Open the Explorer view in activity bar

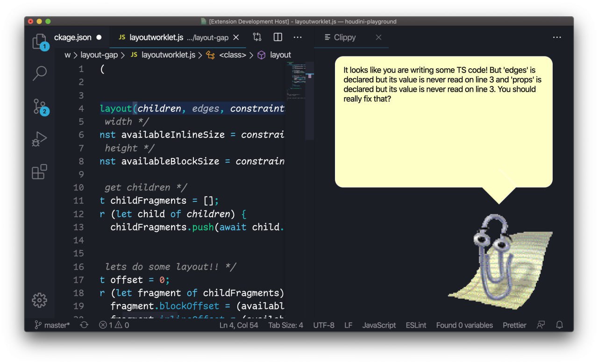pyautogui.click(x=39, y=41)
